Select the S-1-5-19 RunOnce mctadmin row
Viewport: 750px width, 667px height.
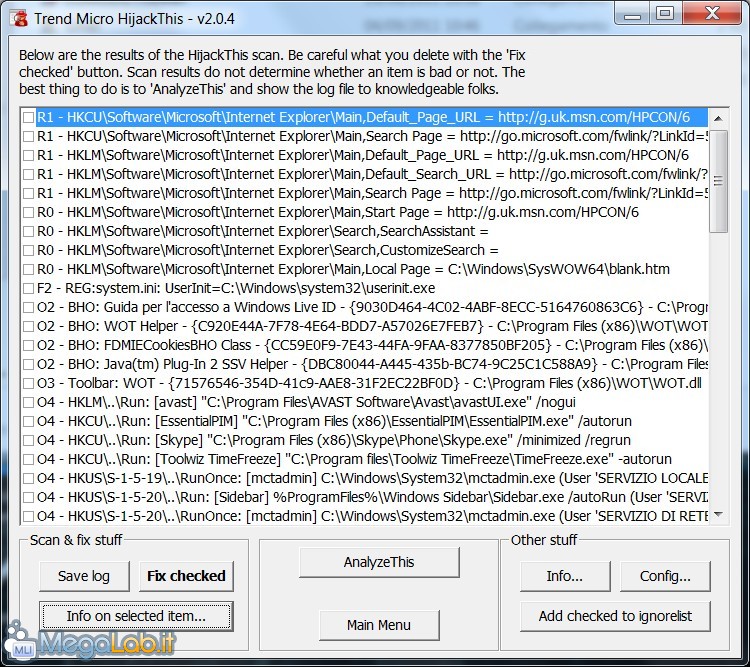point(365,478)
